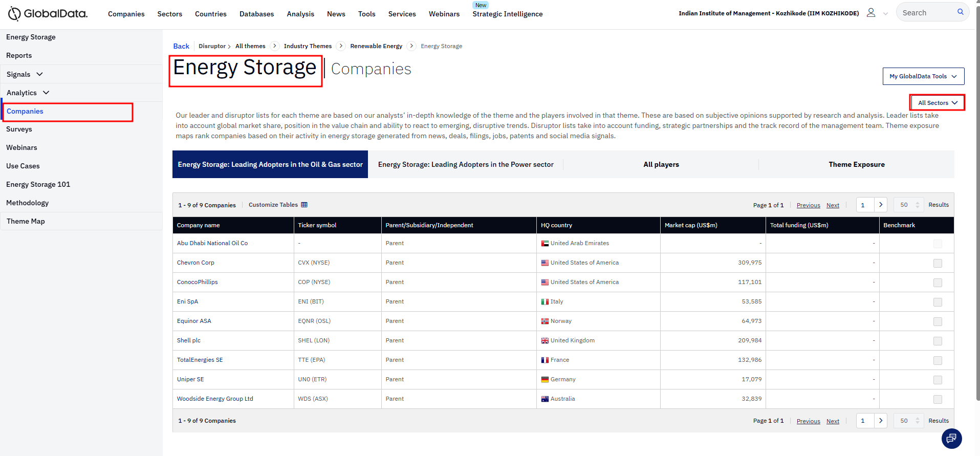This screenshot has height=456, width=980.
Task: Click breadcrumb arrow after All themes
Action: tap(275, 46)
